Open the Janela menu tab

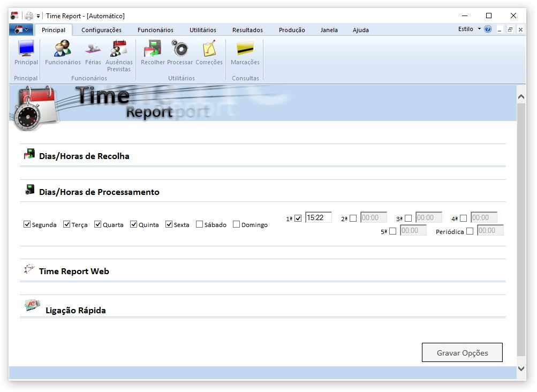(329, 30)
